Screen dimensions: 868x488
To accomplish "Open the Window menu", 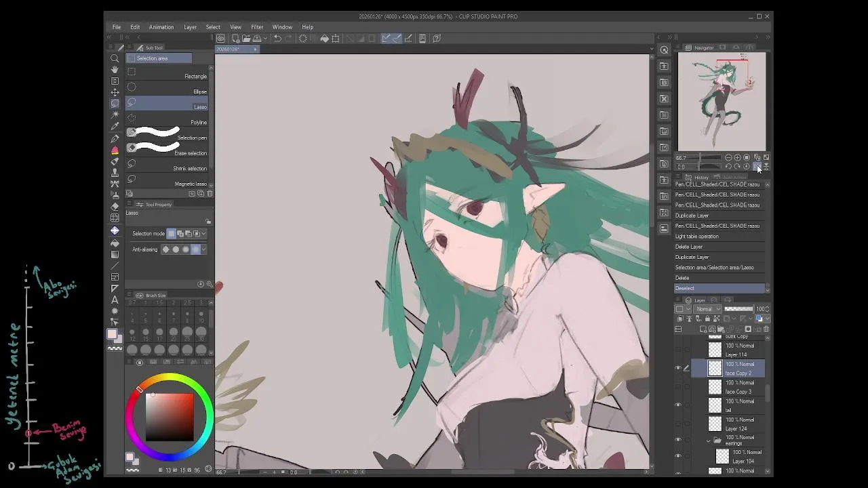I will 282,27.
